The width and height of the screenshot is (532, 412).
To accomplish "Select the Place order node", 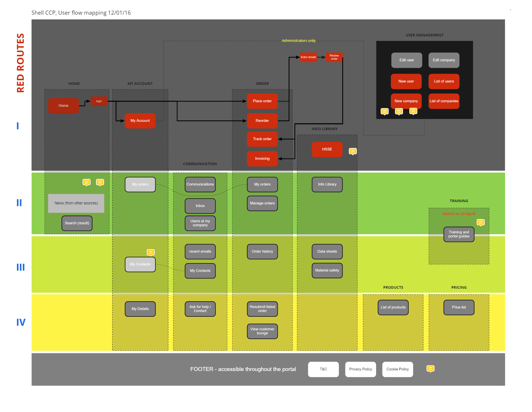I will [262, 101].
